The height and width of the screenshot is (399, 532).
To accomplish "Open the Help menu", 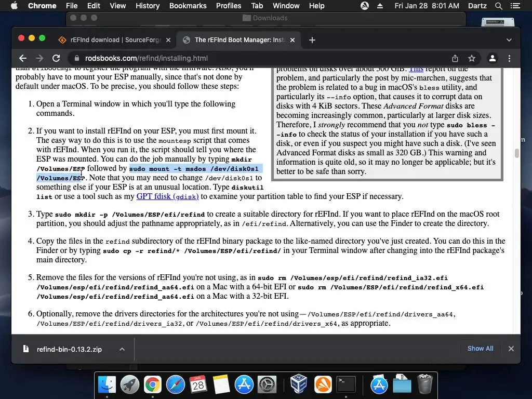I will pos(316,6).
